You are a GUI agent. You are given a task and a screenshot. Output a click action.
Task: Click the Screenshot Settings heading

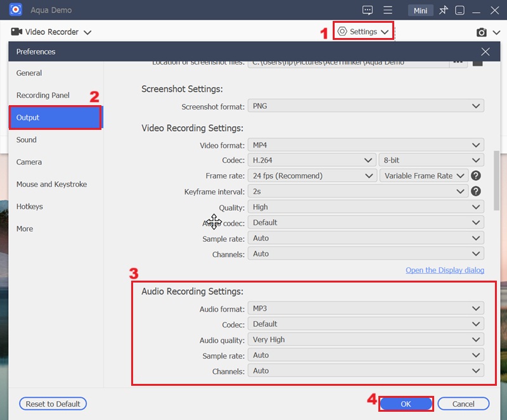182,89
